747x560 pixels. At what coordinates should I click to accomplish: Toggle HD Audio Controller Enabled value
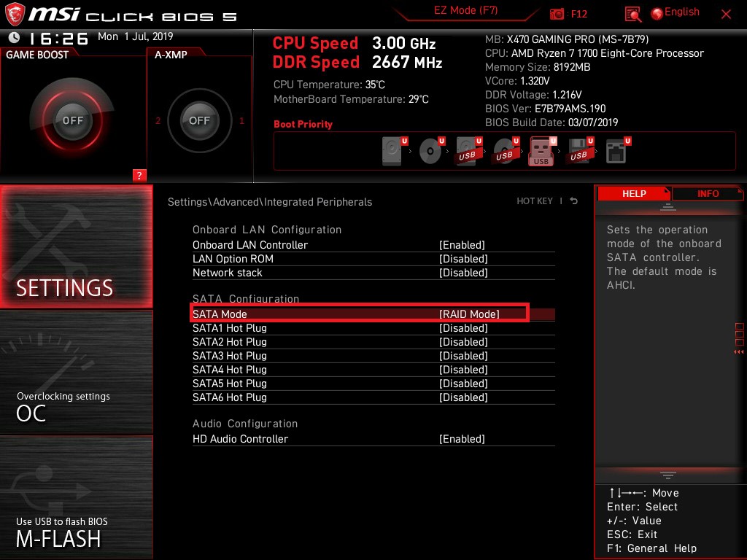coord(462,439)
